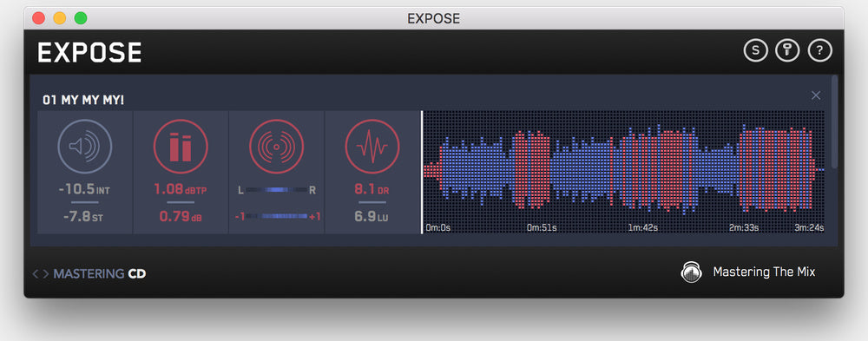Click the 3m:24s timeline marker
The height and width of the screenshot is (341, 868).
click(x=809, y=227)
